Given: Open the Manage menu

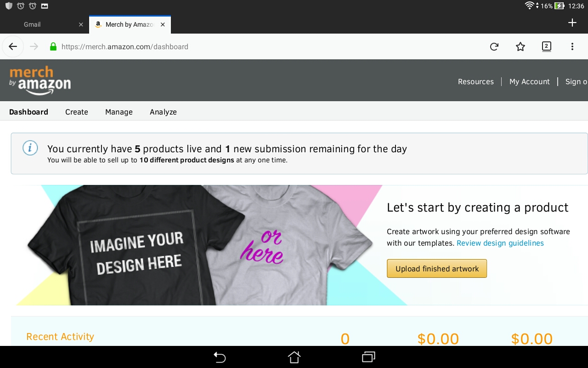Looking at the screenshot, I should (x=119, y=112).
